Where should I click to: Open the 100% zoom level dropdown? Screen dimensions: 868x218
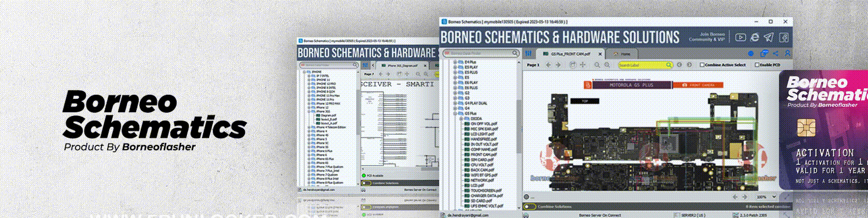coord(774,197)
